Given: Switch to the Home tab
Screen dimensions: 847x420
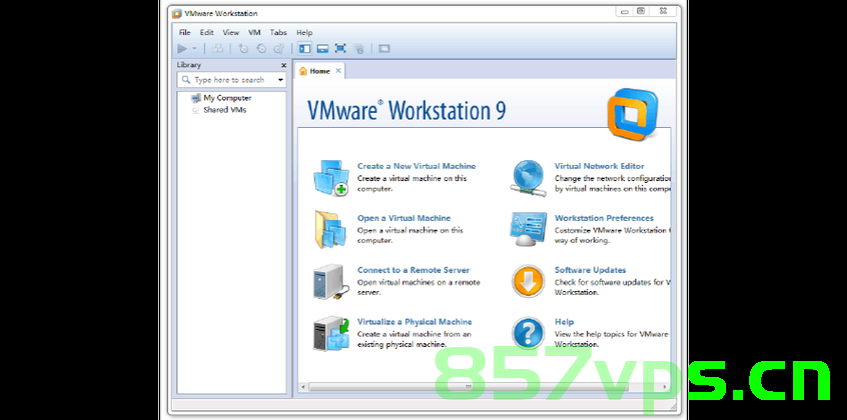Looking at the screenshot, I should (320, 71).
